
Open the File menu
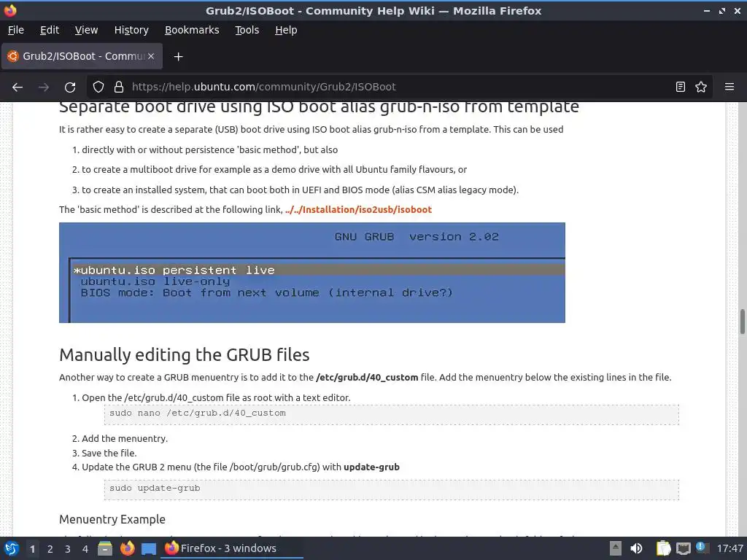tap(16, 30)
